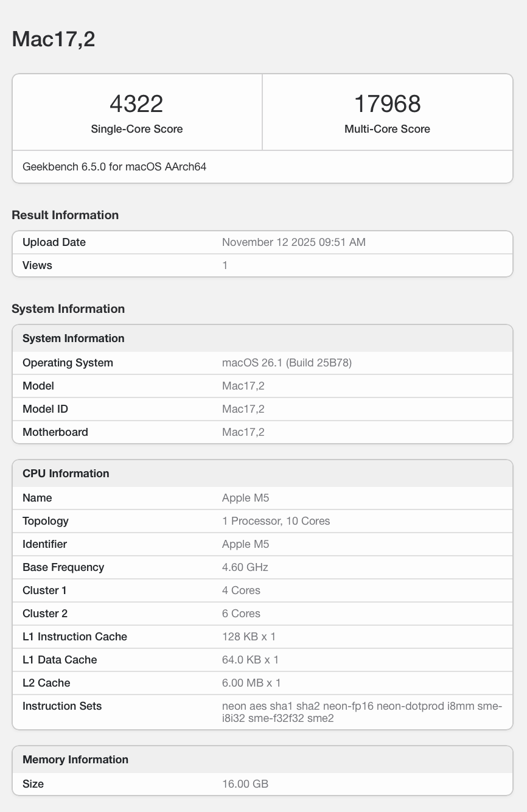Viewport: 527px width, 812px height.
Task: Click the CPU Information table header
Action: coord(66,474)
